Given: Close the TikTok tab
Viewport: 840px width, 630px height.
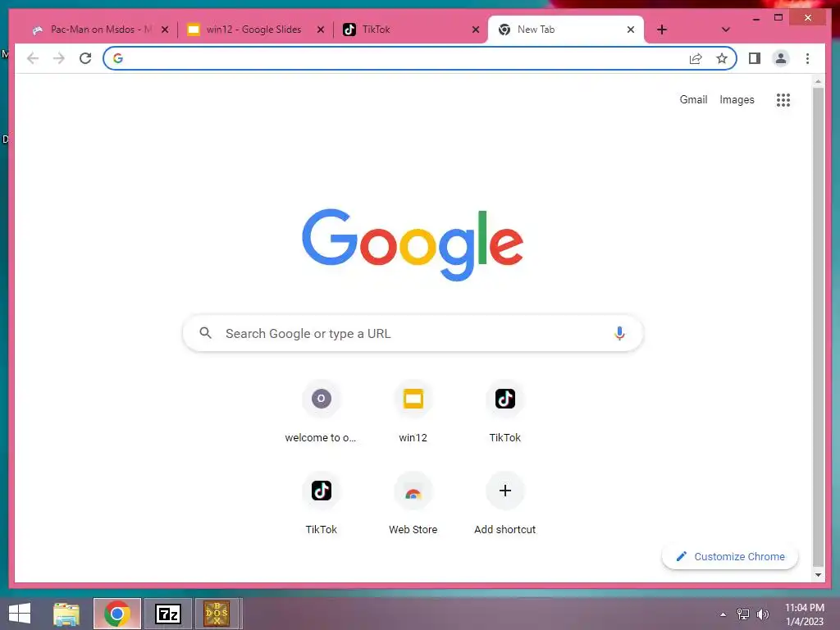Looking at the screenshot, I should click(x=475, y=30).
